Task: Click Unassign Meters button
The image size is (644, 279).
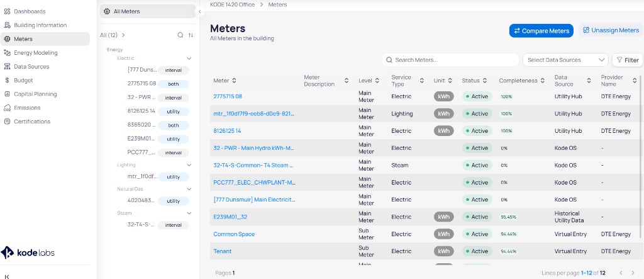Action: click(611, 30)
